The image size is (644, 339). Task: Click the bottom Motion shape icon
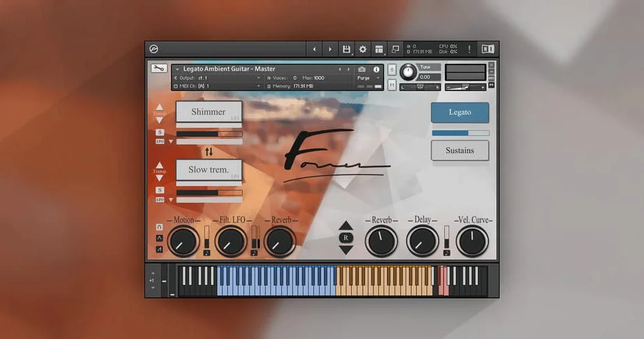point(159,249)
